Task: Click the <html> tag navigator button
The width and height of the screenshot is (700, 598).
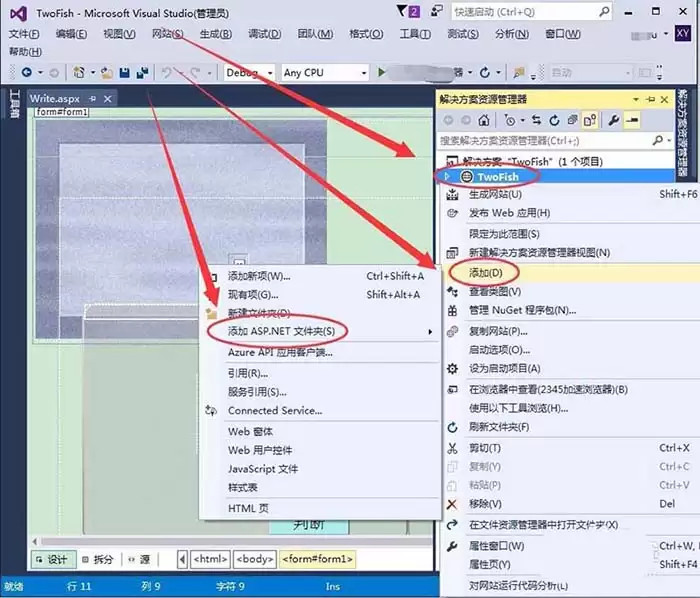Action: coord(210,559)
